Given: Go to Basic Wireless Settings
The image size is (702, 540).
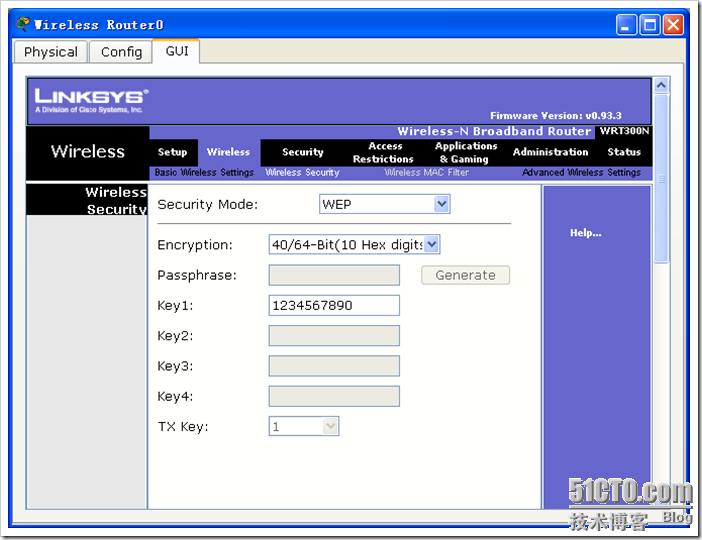Looking at the screenshot, I should (x=204, y=172).
